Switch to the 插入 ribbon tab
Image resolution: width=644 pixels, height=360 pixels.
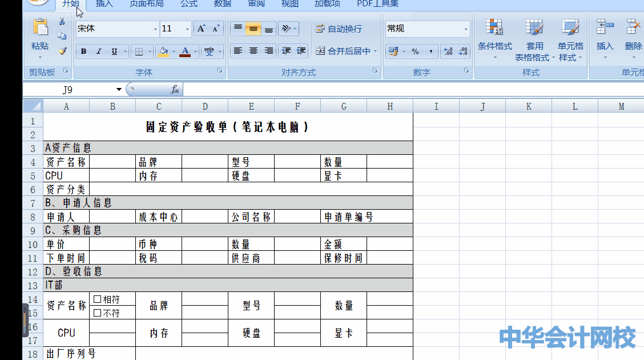(104, 4)
